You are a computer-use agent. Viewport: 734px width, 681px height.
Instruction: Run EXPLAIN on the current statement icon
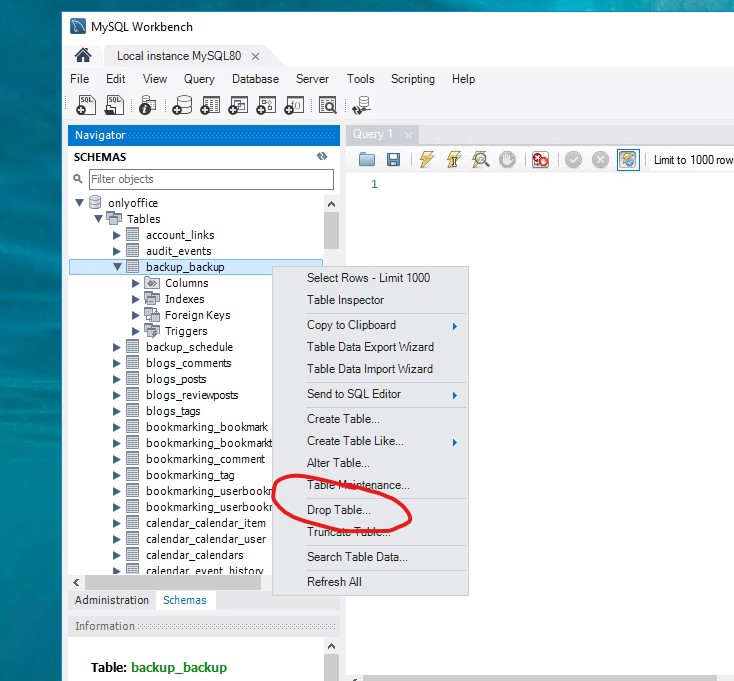(x=480, y=160)
